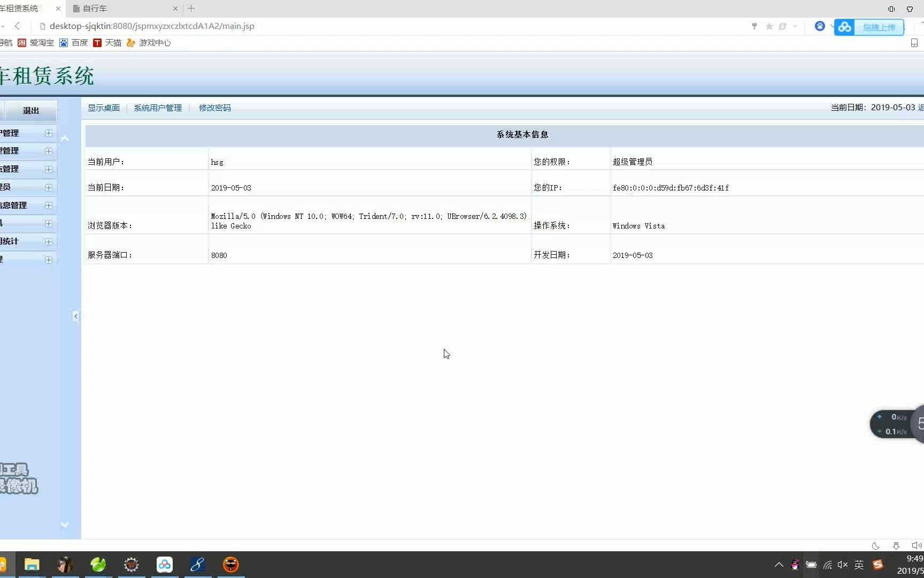This screenshot has width=924, height=578.
Task: Click the Wi-Fi network tray icon
Action: pyautogui.click(x=827, y=565)
